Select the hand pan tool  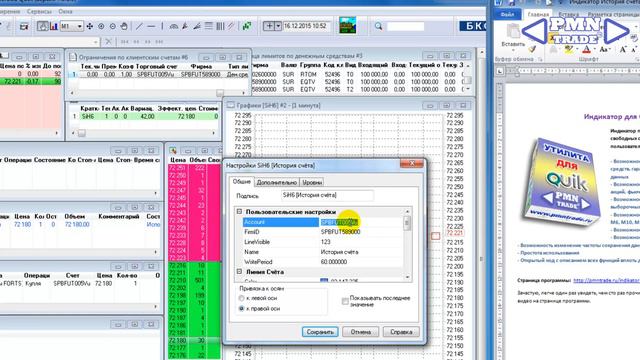pyautogui.click(x=124, y=26)
